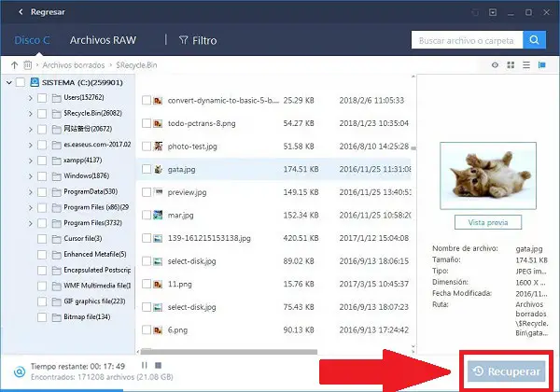Select the preview pane view icon
The height and width of the screenshot is (392, 560).
coord(542,65)
